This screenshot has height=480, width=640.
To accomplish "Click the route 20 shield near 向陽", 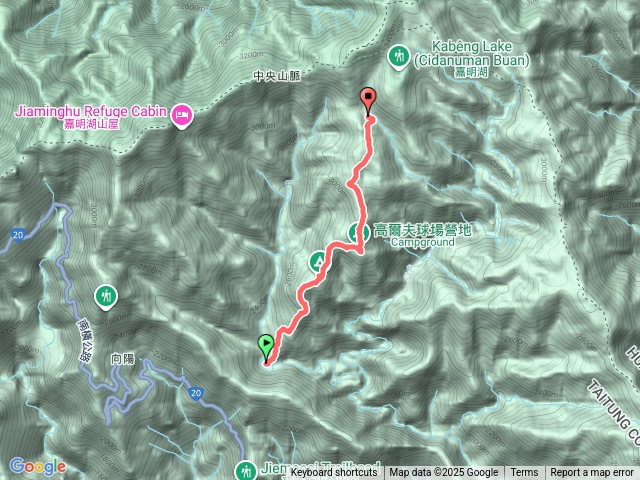I will tap(196, 393).
